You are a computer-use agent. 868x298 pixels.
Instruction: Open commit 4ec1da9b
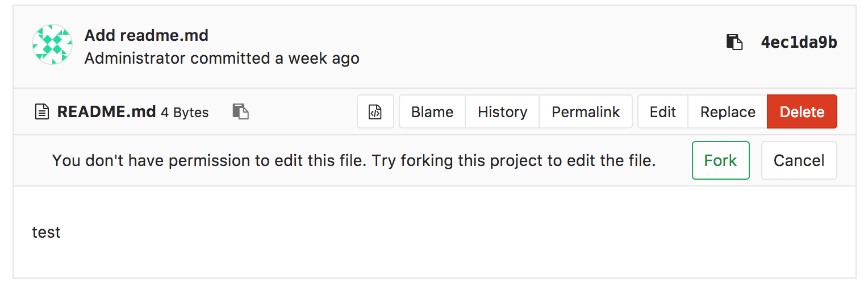[x=799, y=42]
